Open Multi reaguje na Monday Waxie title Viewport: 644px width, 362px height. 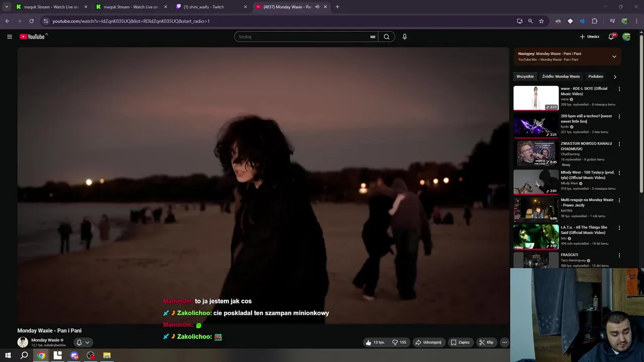coord(587,202)
